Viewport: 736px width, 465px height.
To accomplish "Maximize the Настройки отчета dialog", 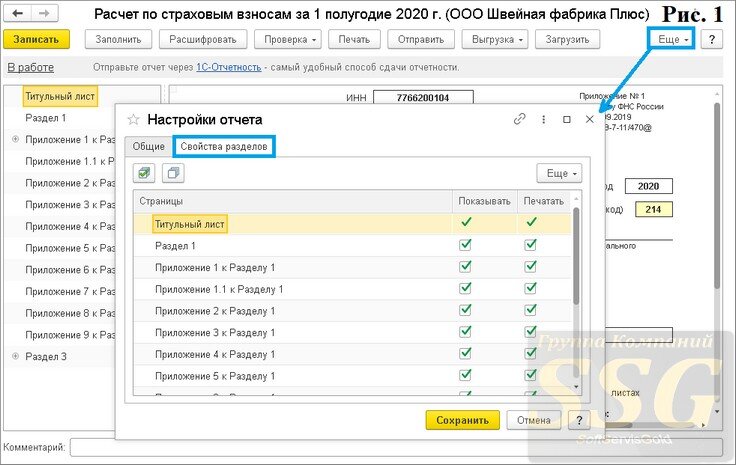I will (567, 120).
